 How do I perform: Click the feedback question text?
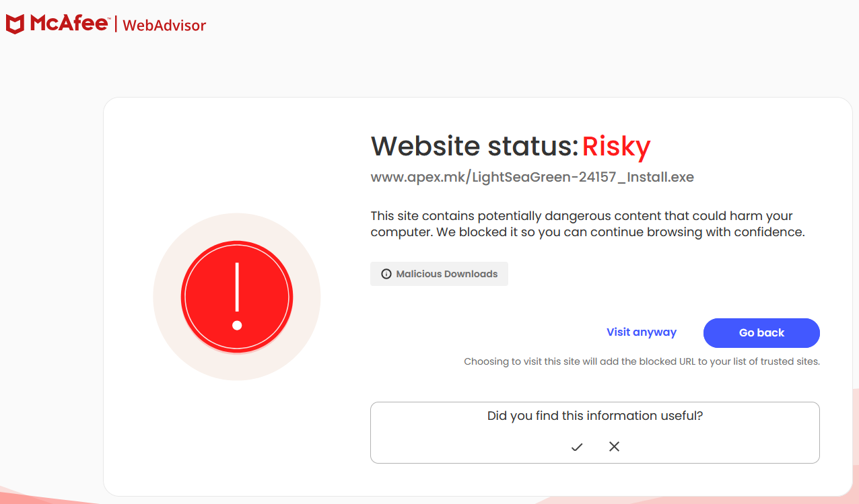(595, 416)
